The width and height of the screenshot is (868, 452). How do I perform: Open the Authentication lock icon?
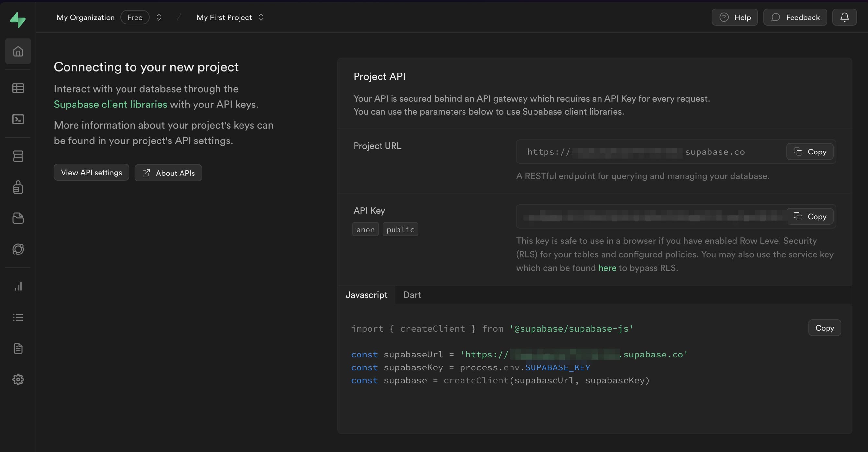coord(18,187)
